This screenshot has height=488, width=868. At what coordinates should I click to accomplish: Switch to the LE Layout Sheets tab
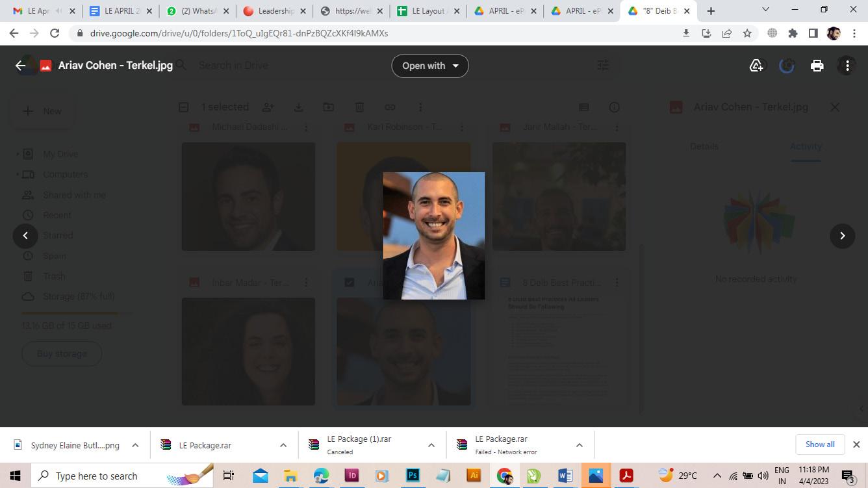429,11
